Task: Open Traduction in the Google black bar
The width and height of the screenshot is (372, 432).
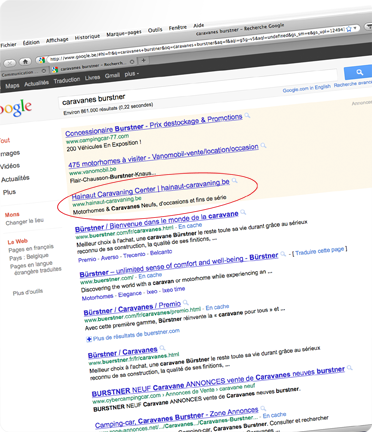Action: [x=67, y=80]
